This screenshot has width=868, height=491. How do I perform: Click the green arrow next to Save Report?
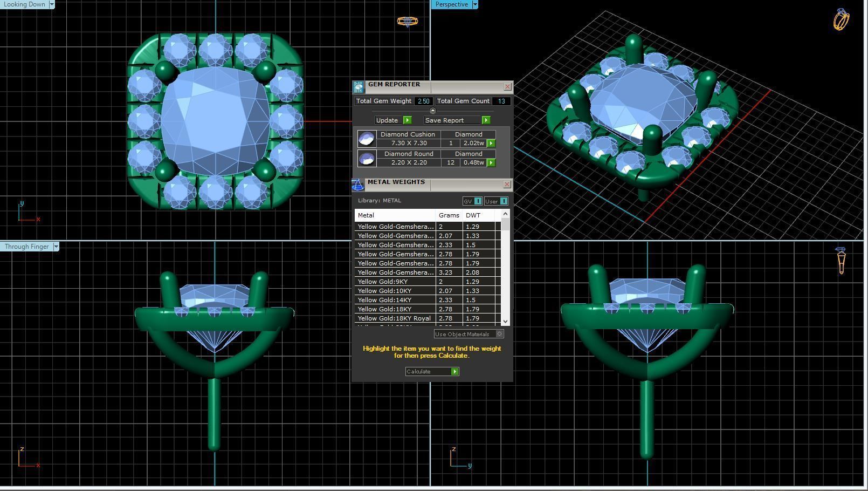(x=486, y=120)
